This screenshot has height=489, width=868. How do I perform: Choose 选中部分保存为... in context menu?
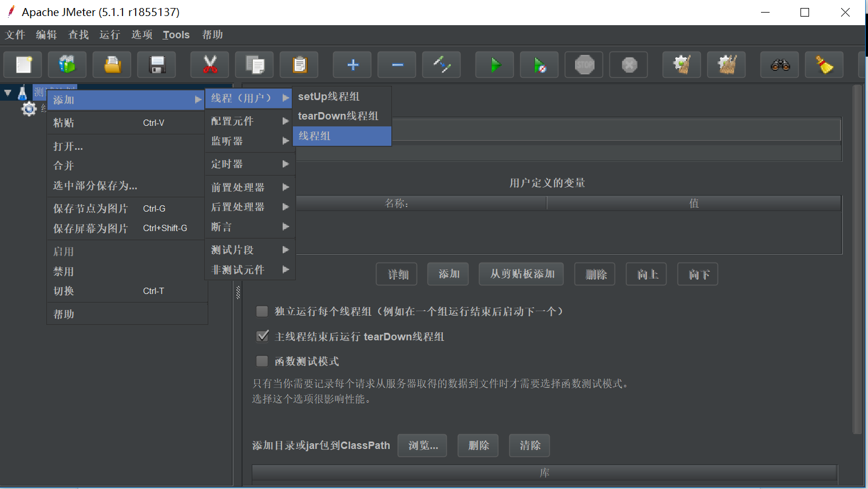[x=127, y=185]
